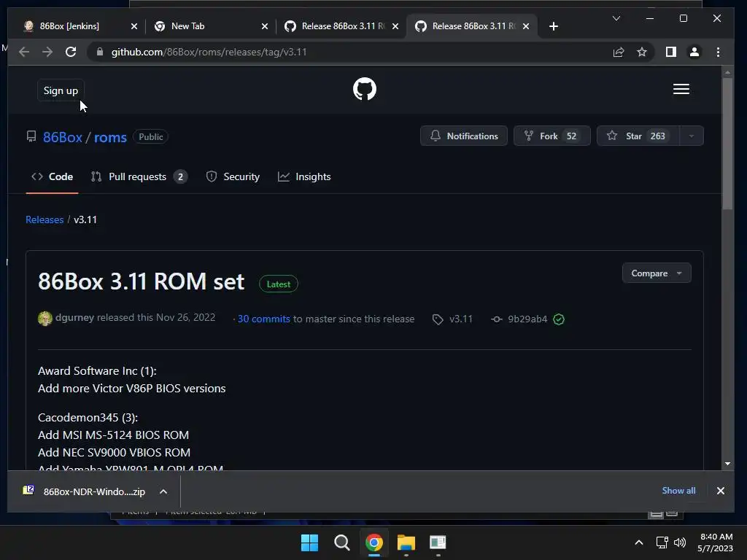Click the GitHub Octocat logo
747x560 pixels.
(365, 89)
